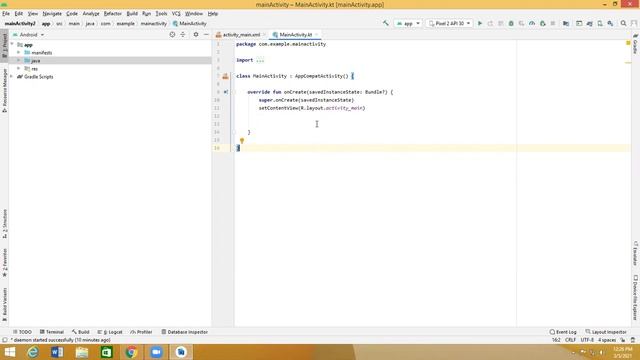Open the Build menu
Image resolution: width=640 pixels, height=360 pixels.
[x=132, y=13]
